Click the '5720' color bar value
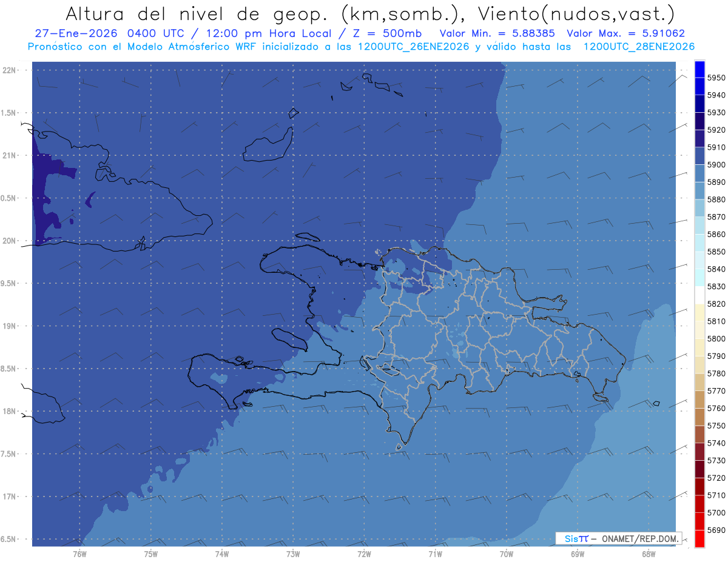Image resolution: width=728 pixels, height=562 pixels. coord(716,478)
